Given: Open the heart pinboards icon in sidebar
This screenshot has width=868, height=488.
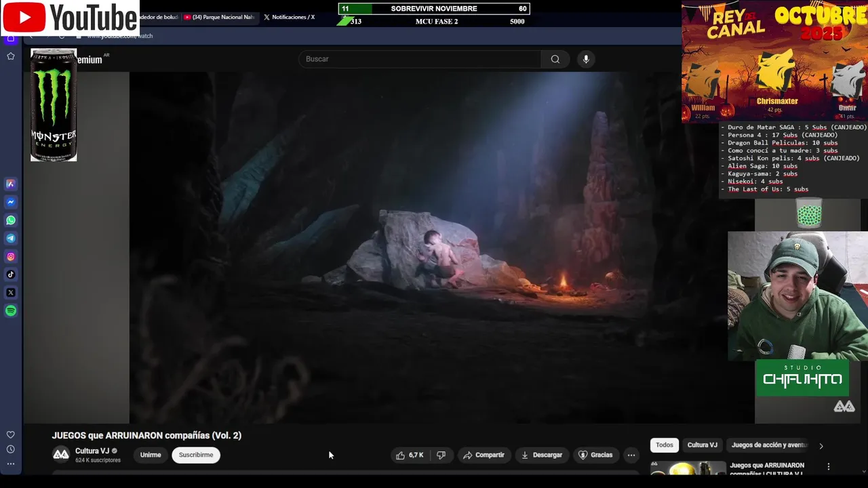Looking at the screenshot, I should [x=11, y=434].
